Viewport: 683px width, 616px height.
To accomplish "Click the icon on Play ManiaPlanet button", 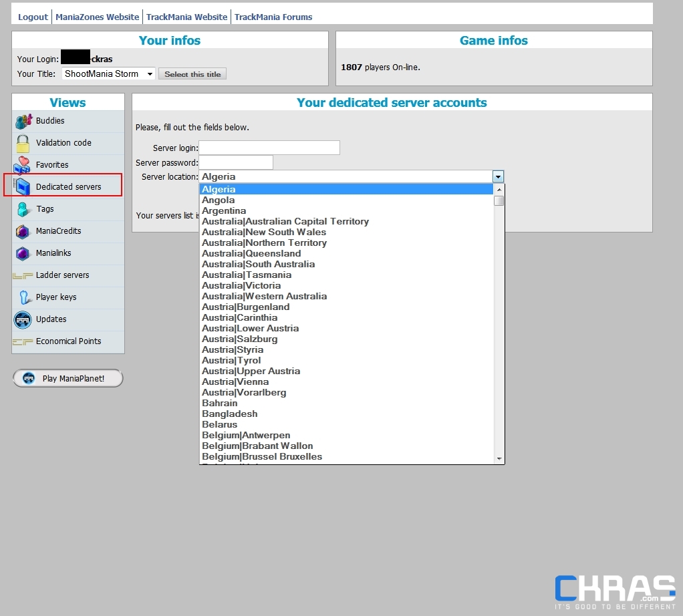I will (x=29, y=378).
